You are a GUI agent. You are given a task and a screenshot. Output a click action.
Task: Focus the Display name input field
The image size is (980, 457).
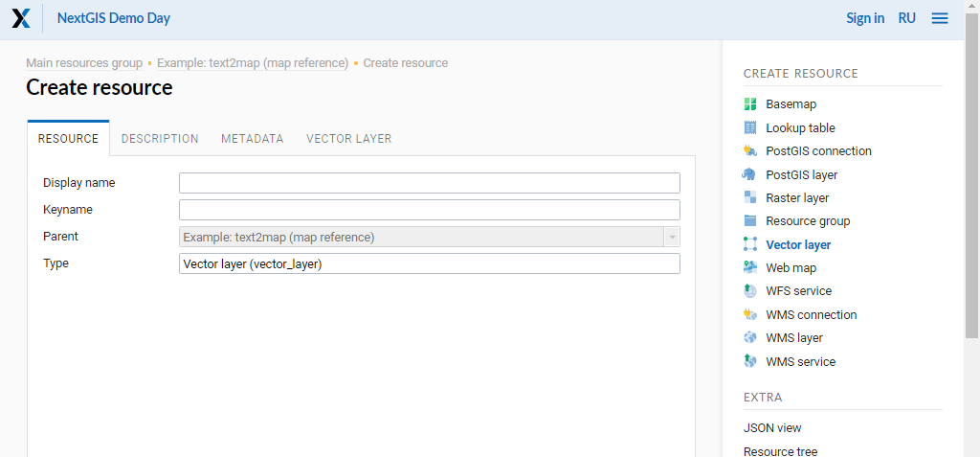coord(430,183)
